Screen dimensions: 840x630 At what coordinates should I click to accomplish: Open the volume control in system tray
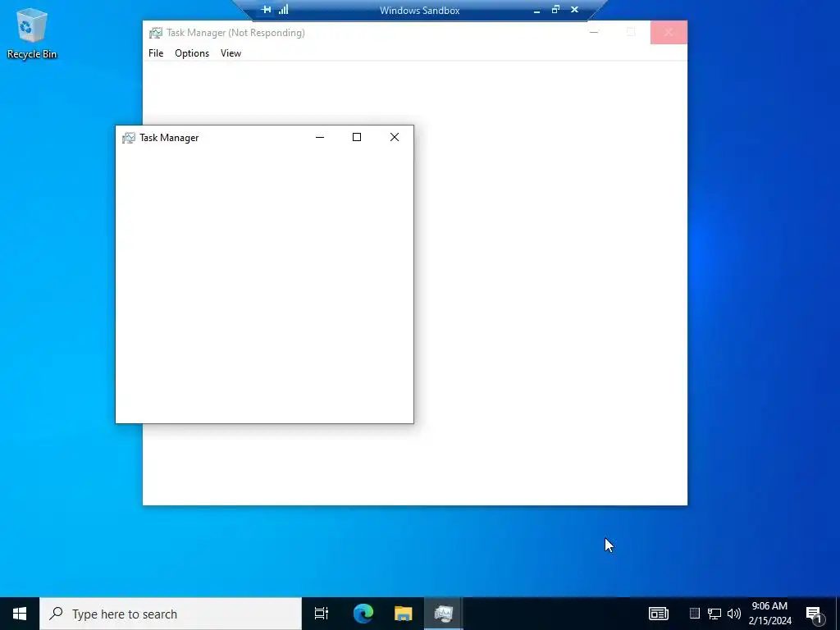[x=734, y=614]
